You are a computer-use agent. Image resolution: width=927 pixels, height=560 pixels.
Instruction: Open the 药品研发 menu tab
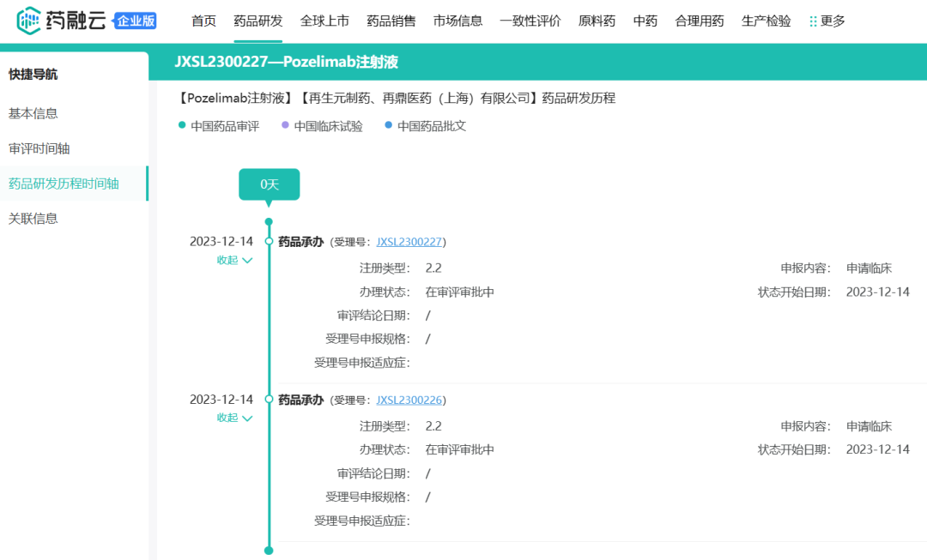257,21
